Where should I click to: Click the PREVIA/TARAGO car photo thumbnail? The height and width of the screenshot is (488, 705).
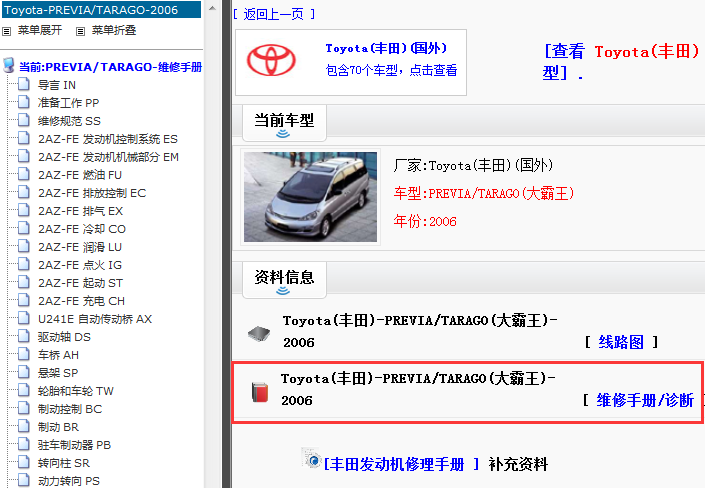tap(311, 197)
